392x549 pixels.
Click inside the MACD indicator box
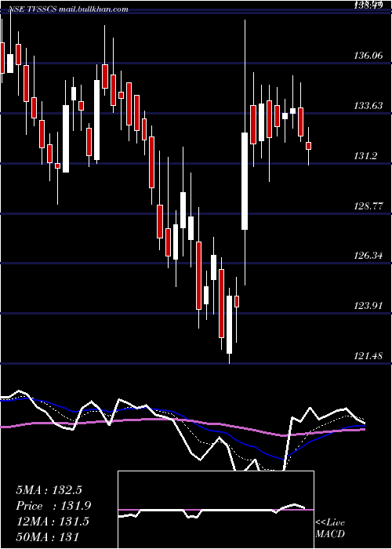216,510
